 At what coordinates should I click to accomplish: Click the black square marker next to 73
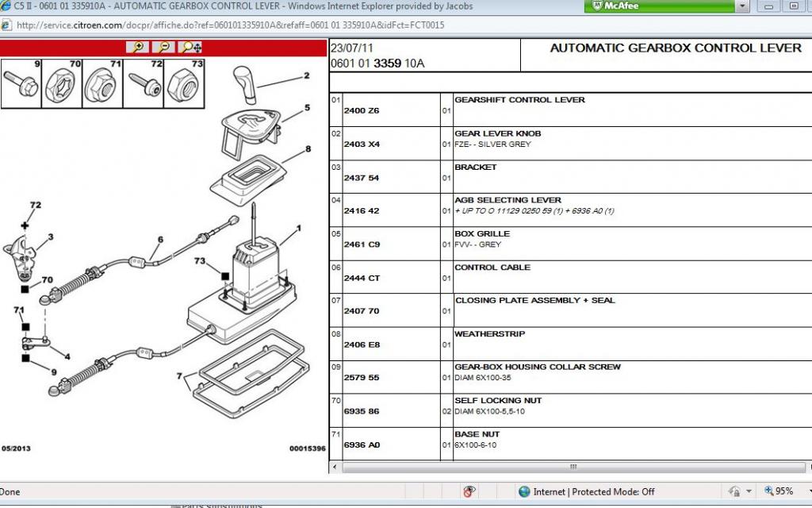pyautogui.click(x=225, y=276)
